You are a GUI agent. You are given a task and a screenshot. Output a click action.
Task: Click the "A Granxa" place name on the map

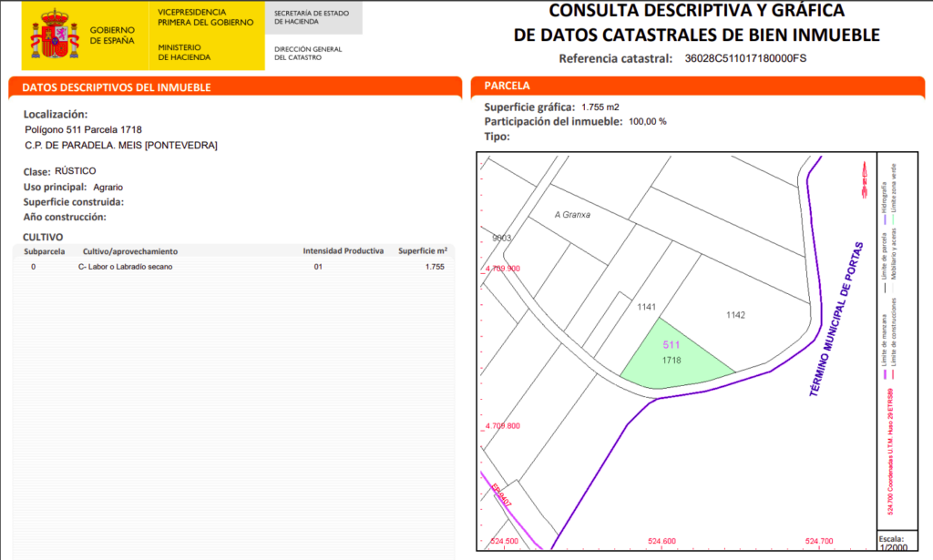[572, 215]
